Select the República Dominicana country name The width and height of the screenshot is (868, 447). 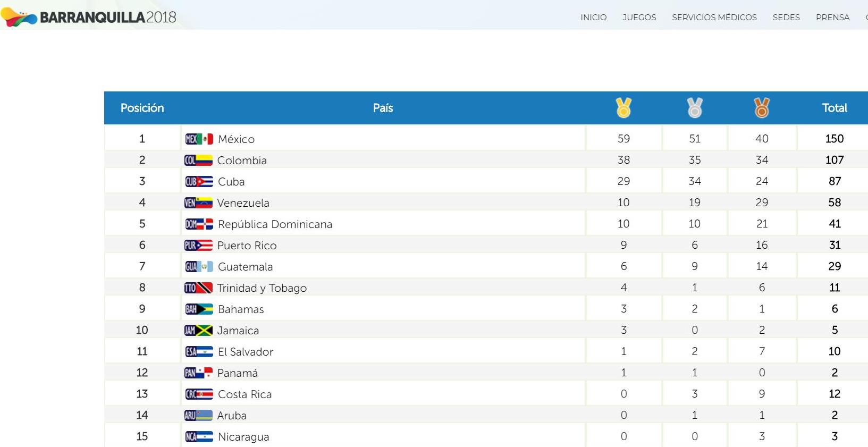pos(275,224)
